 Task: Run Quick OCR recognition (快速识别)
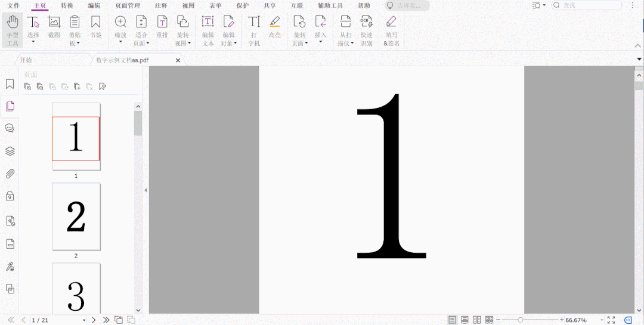tap(366, 30)
